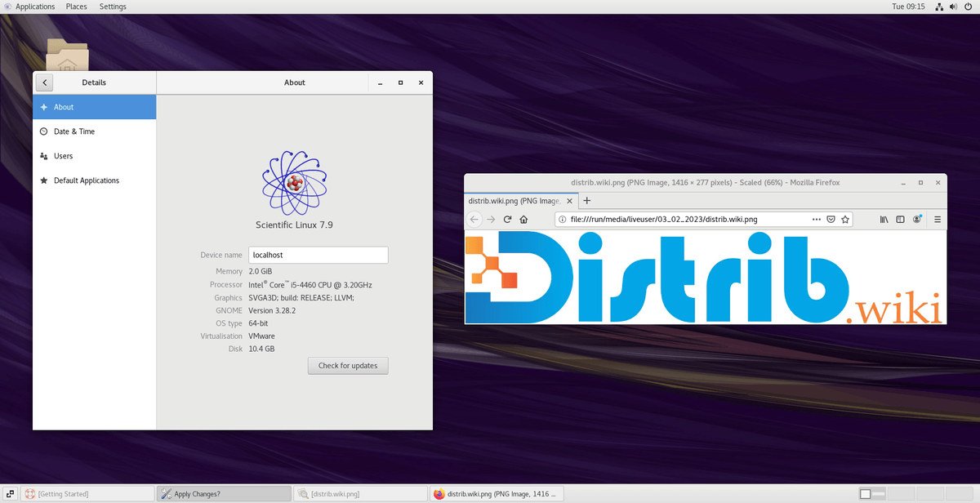Screen dimensions: 980x503
Task: Open page actions three-dots menu
Action: pyautogui.click(x=817, y=219)
